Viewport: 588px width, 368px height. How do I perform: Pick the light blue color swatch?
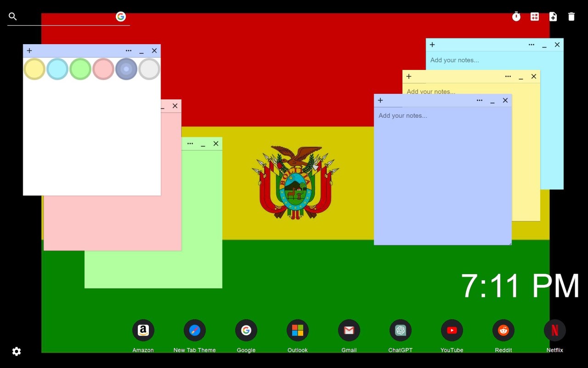tap(57, 69)
